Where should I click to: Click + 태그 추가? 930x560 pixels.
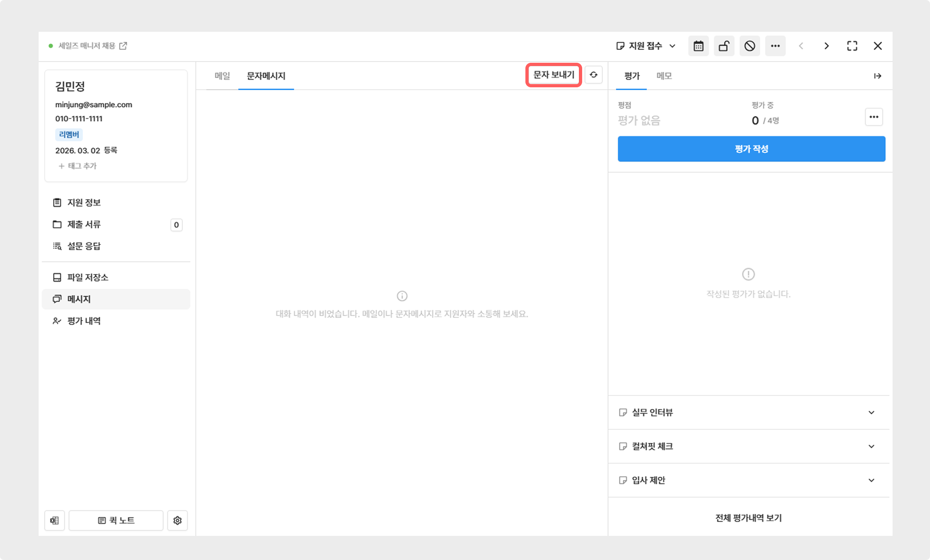pyautogui.click(x=77, y=166)
